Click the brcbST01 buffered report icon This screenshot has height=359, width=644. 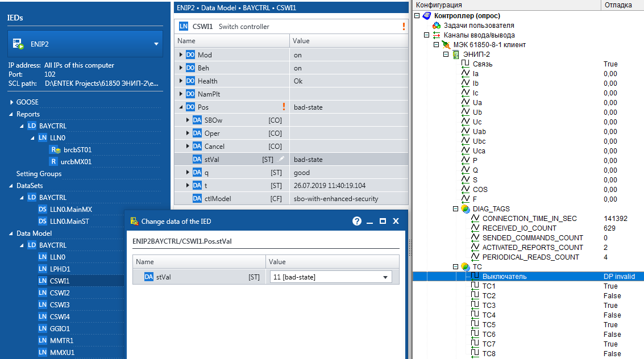pos(55,150)
